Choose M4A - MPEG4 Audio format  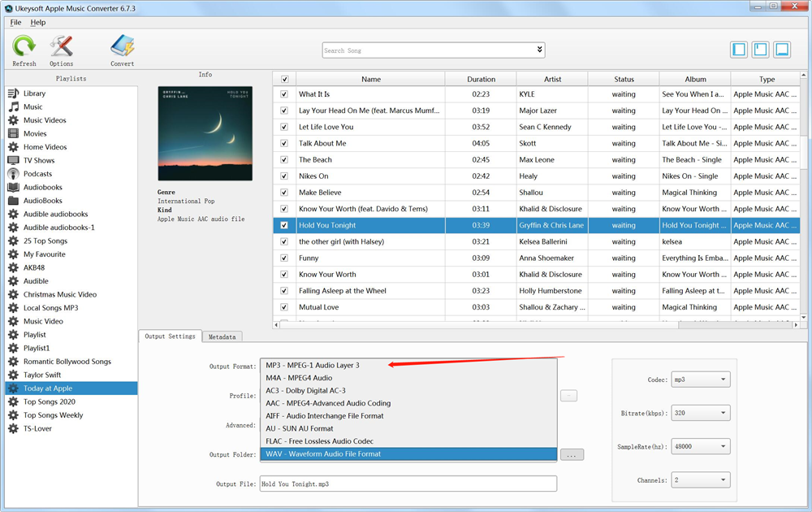click(x=408, y=378)
